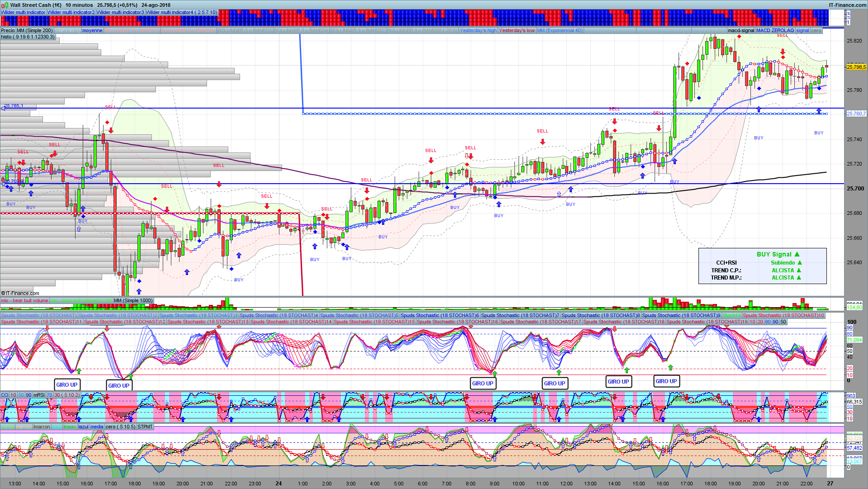
Task: Click the candlestick chart-style icon in title
Action: [5, 5]
